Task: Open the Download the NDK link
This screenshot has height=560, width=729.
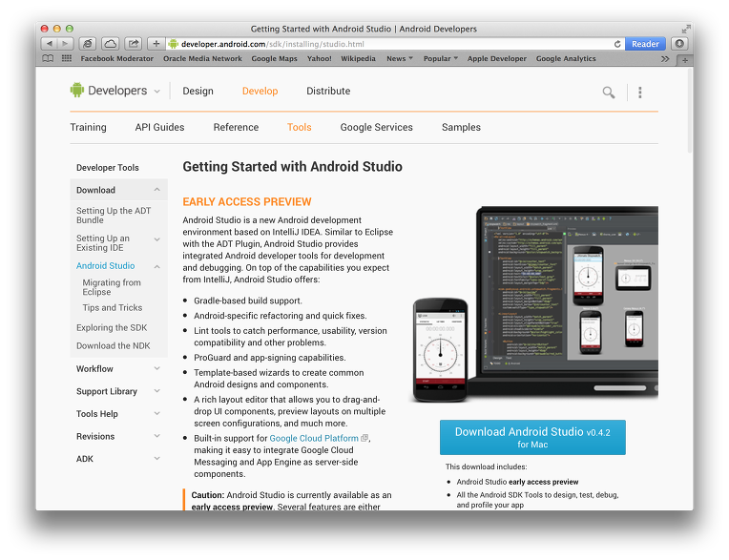Action: pyautogui.click(x=113, y=345)
